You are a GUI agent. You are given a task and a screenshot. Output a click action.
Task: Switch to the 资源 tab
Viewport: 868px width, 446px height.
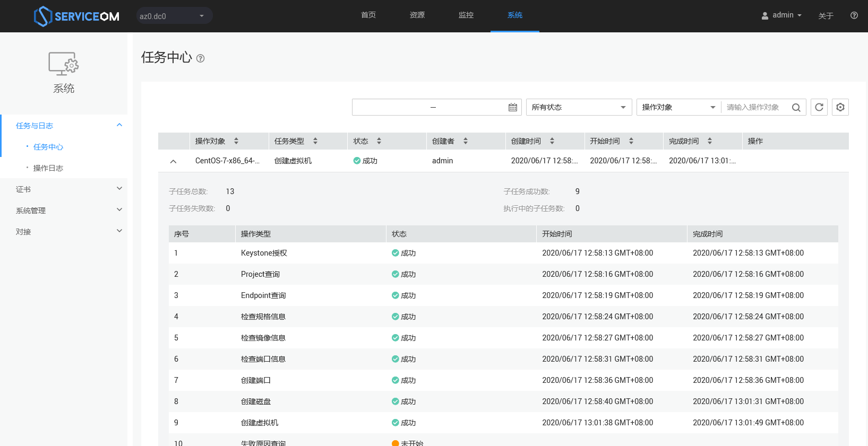[x=417, y=15]
